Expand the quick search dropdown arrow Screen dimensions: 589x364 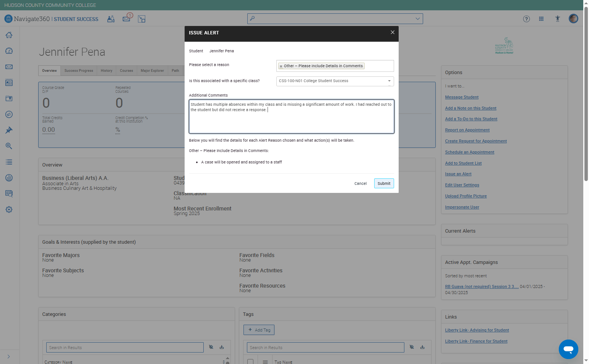(x=418, y=19)
